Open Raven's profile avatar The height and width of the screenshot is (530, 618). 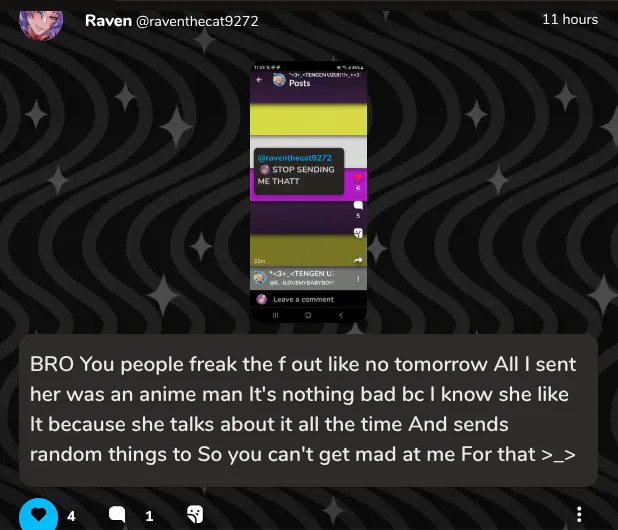41,24
